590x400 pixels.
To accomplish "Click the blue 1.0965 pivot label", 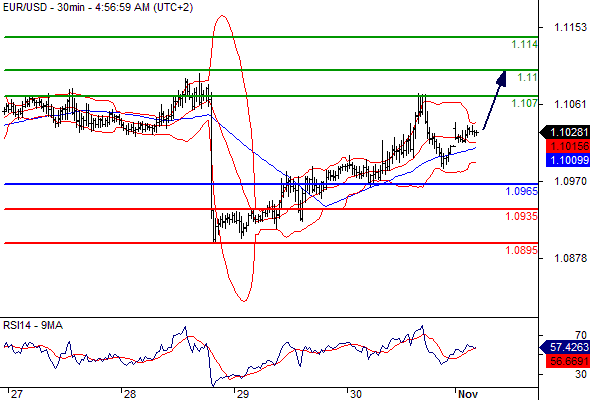I will (x=522, y=191).
